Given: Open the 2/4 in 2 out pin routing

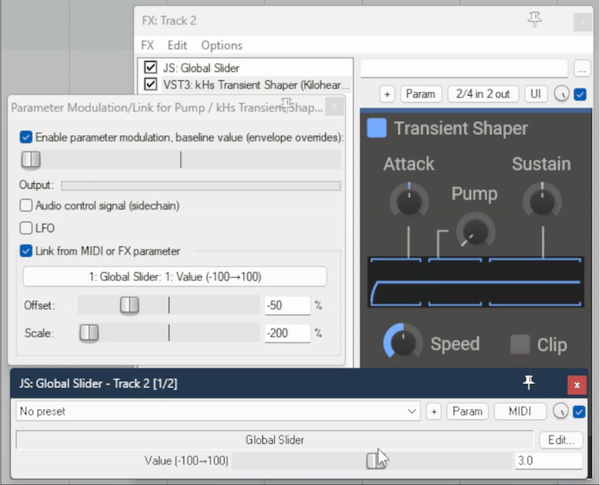Looking at the screenshot, I should (482, 94).
